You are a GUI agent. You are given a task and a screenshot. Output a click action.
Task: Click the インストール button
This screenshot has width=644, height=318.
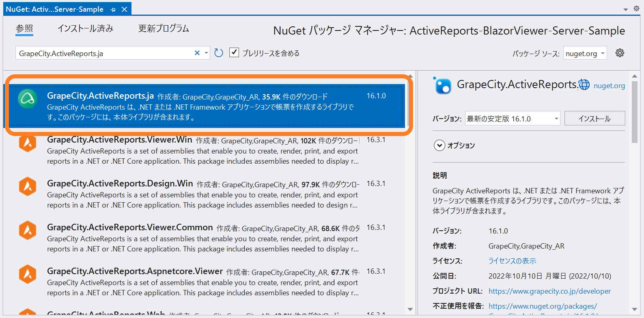pos(594,119)
